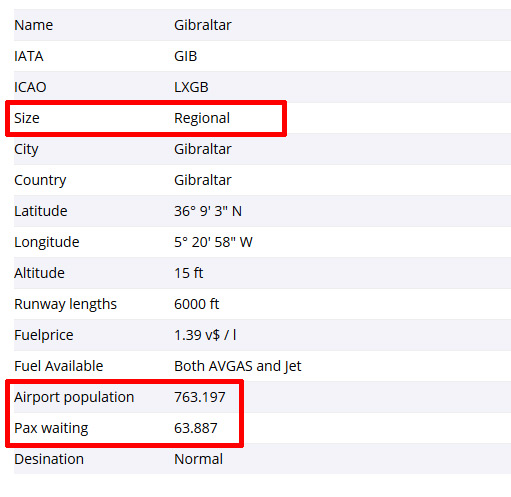The image size is (511, 497).
Task: Click the 15 ft altitude value
Action: pyautogui.click(x=189, y=273)
